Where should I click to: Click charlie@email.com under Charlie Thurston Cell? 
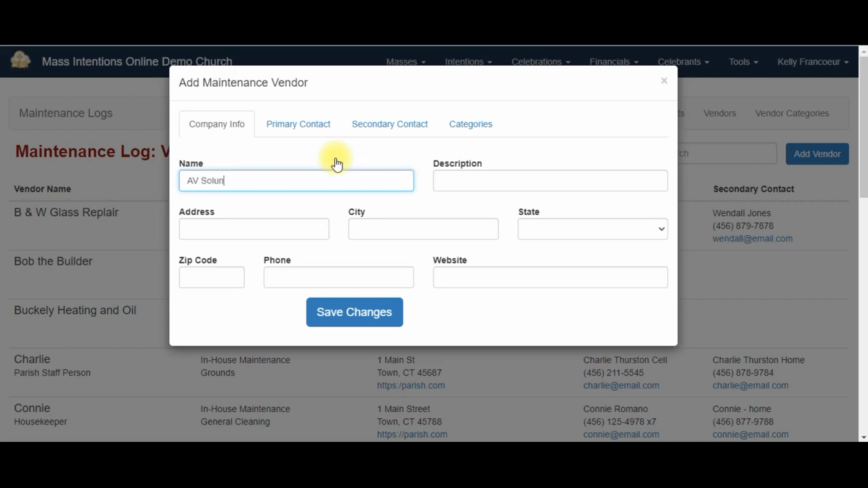point(621,386)
